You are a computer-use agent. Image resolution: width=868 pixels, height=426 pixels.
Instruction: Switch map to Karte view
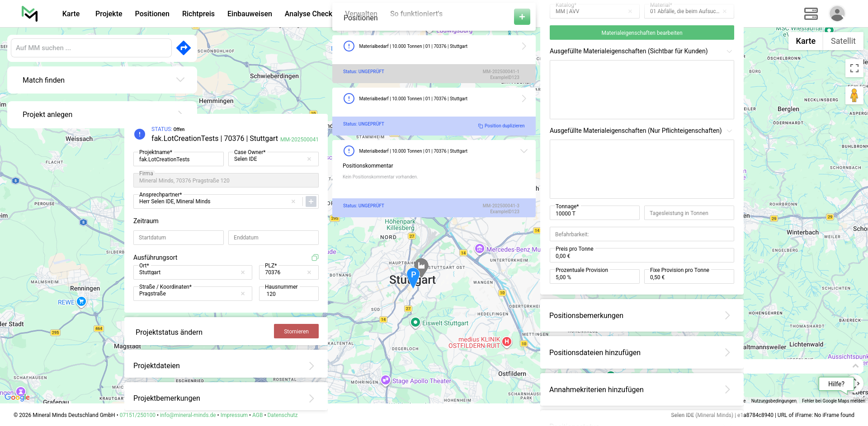[x=805, y=41]
